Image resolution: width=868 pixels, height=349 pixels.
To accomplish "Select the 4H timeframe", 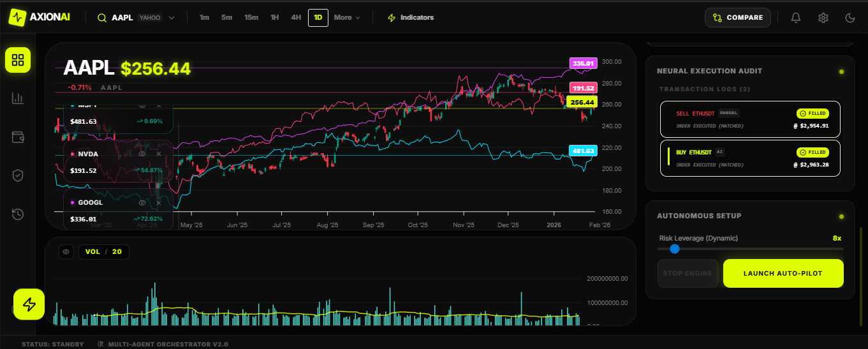I will point(296,18).
